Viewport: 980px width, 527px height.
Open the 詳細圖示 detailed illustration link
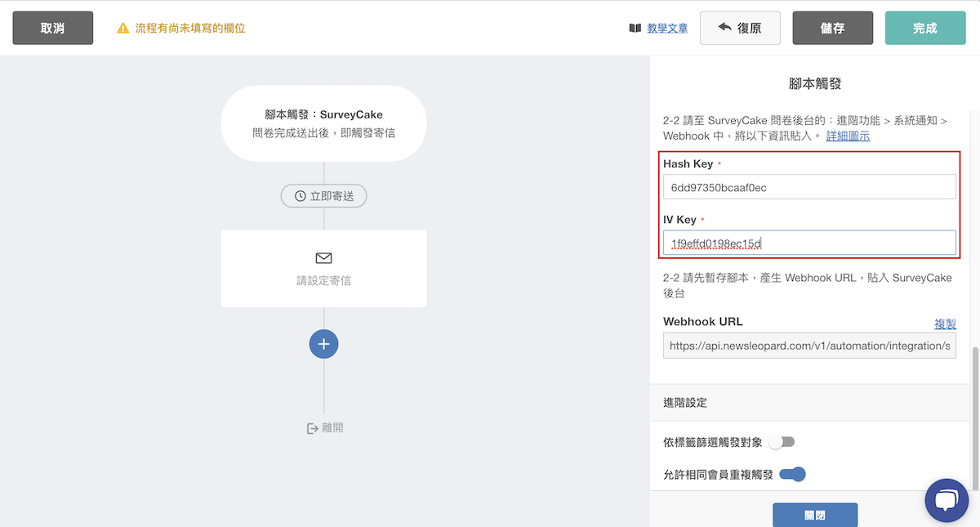tap(848, 136)
